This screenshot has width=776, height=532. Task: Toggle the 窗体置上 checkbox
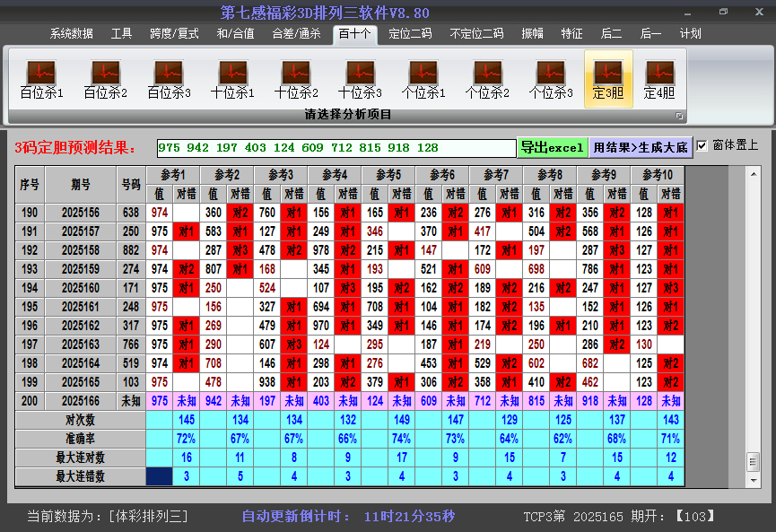(x=702, y=145)
